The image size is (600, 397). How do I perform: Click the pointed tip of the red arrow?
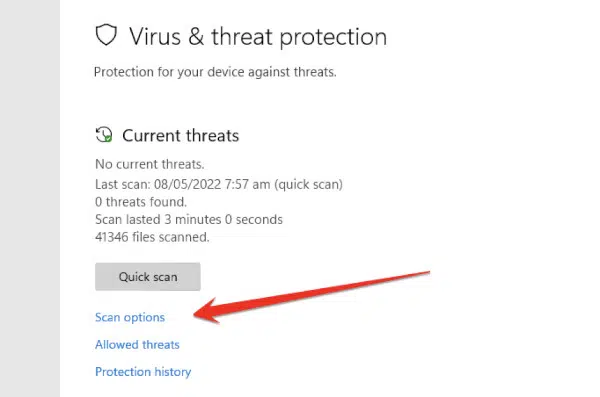click(196, 315)
